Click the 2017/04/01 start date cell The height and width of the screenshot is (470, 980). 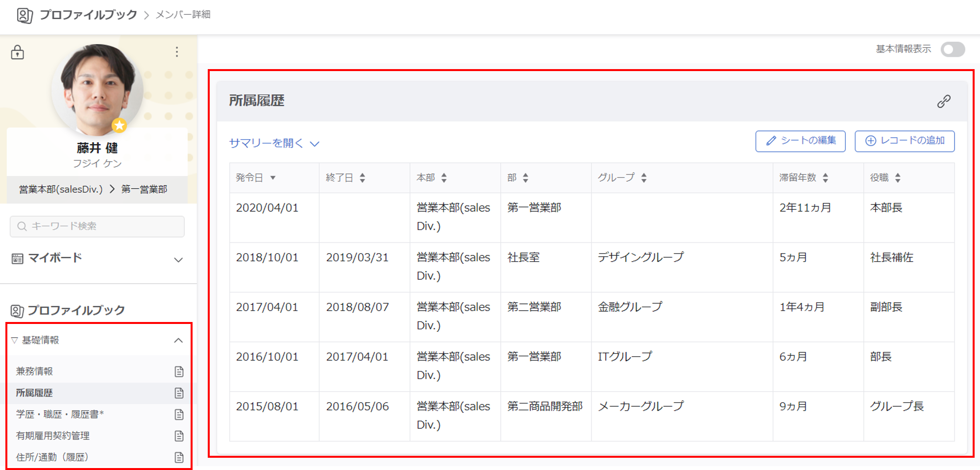267,307
